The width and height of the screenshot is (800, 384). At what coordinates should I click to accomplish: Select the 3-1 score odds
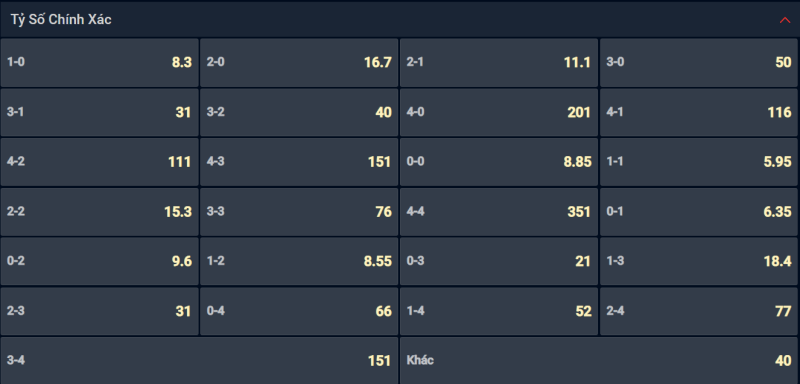click(x=99, y=112)
